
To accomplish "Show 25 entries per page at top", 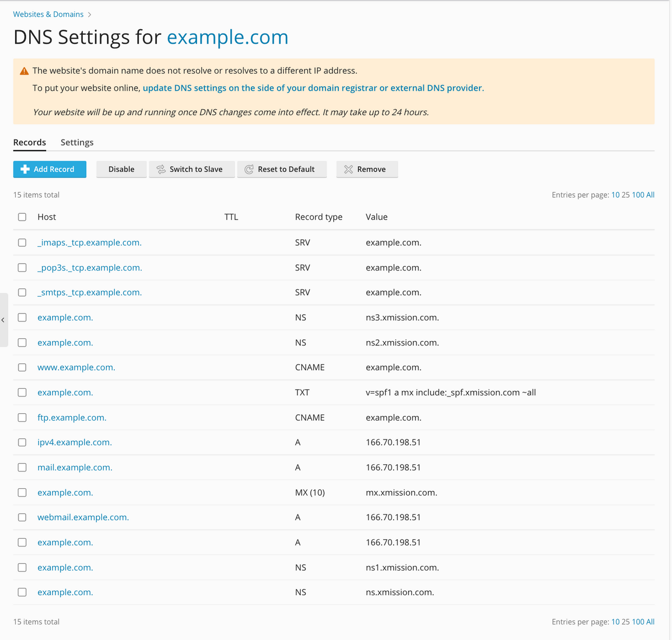I will [626, 195].
